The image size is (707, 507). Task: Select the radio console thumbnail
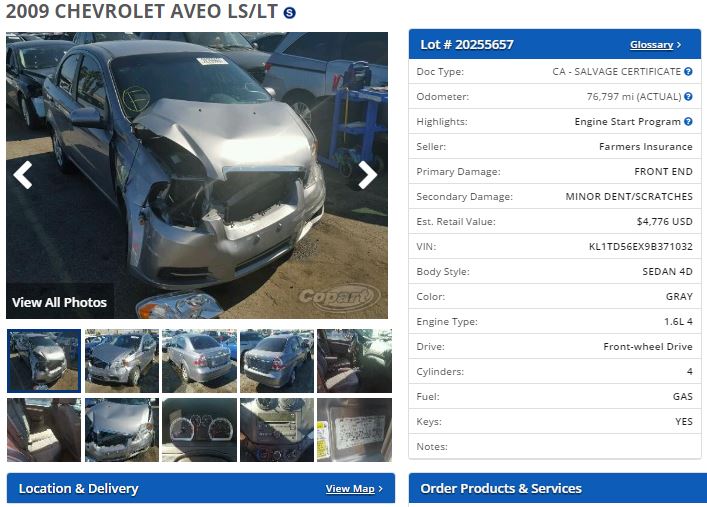click(x=277, y=429)
